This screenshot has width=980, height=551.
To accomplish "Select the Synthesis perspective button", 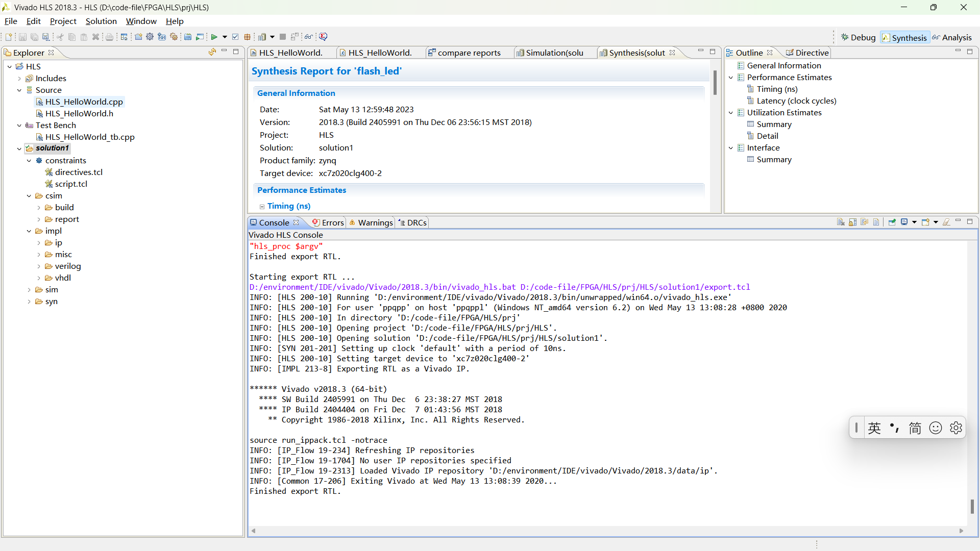I will pos(904,37).
